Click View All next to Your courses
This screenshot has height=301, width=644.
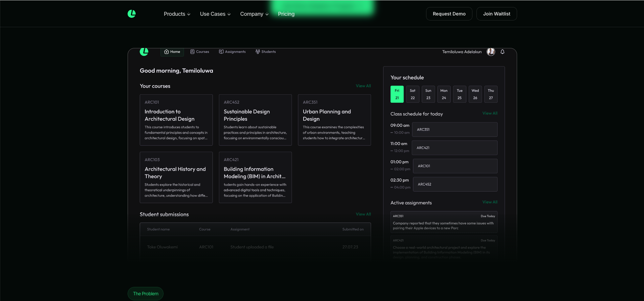[x=363, y=86]
